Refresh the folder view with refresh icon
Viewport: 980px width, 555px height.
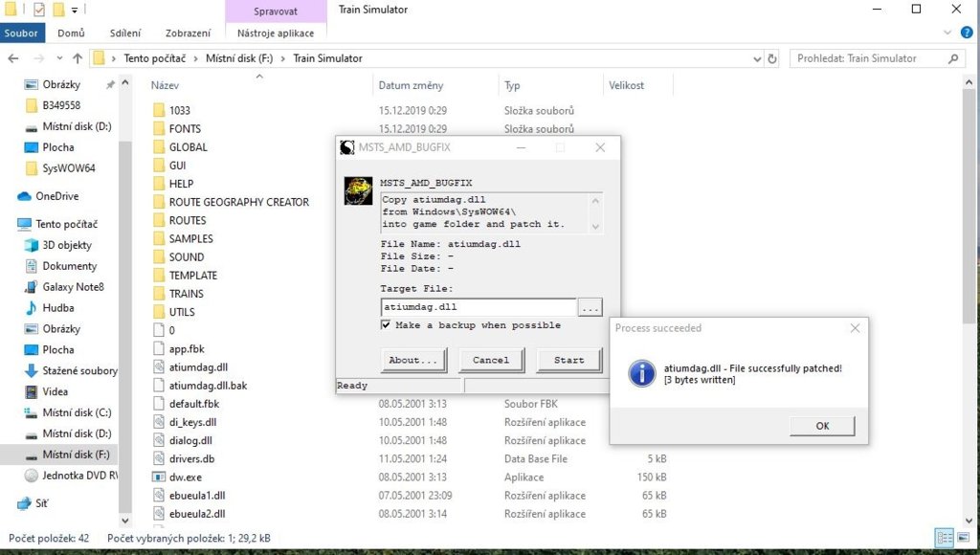(773, 58)
